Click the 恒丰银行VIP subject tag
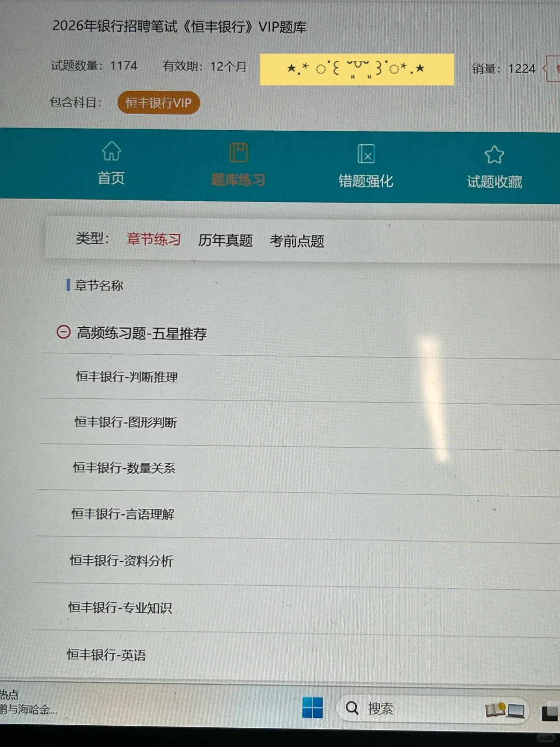The width and height of the screenshot is (560, 747). pos(159,103)
